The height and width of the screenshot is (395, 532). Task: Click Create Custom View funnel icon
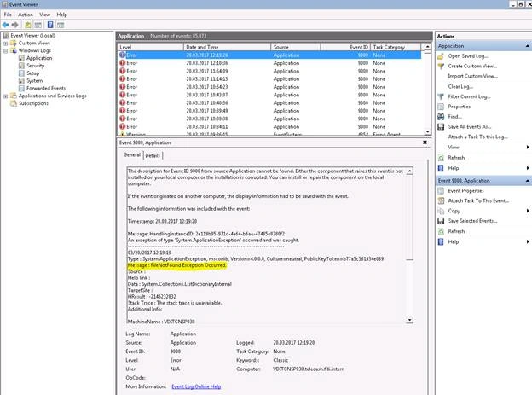441,67
